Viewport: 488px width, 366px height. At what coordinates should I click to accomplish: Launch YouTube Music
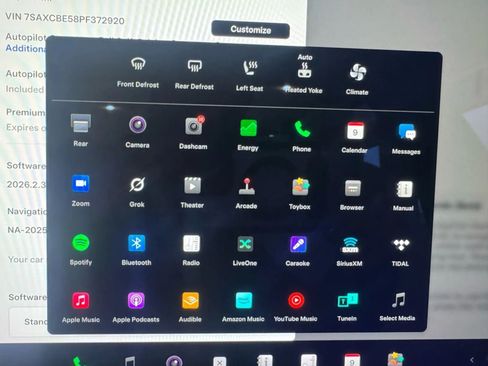pos(296,307)
